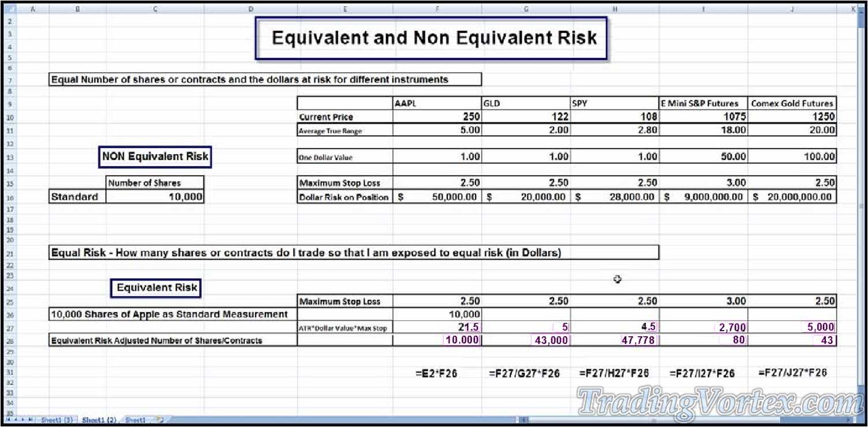The image size is (868, 427).
Task: Click the GLD column heading cell
Action: coord(525,103)
